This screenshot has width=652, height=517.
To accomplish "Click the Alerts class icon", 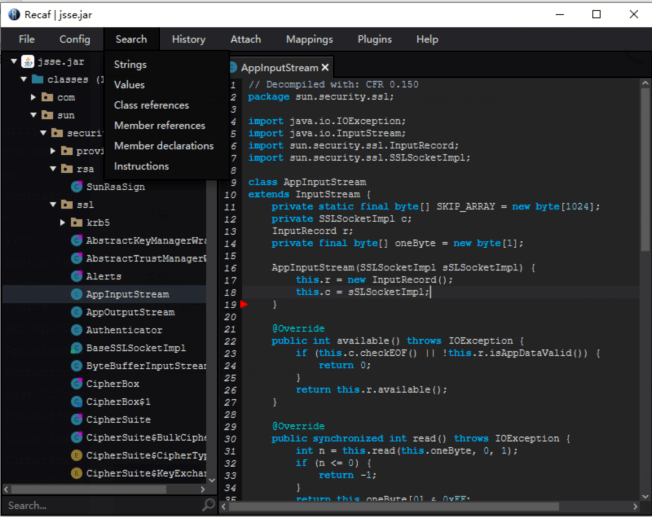I will click(76, 276).
